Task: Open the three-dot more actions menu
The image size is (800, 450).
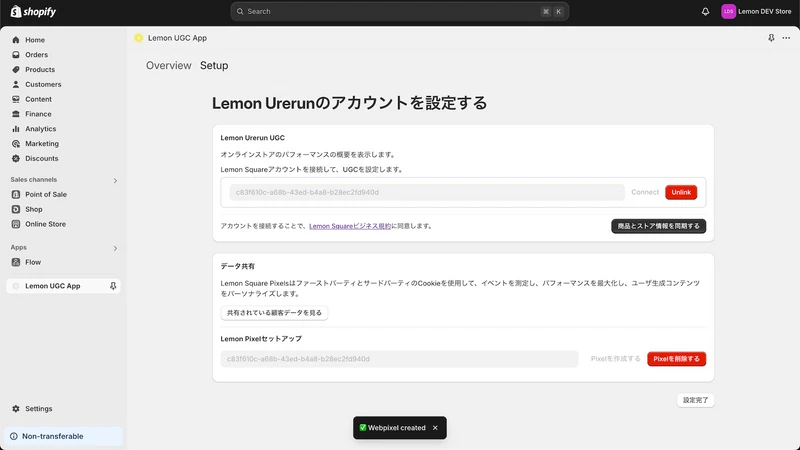Action: (x=786, y=38)
